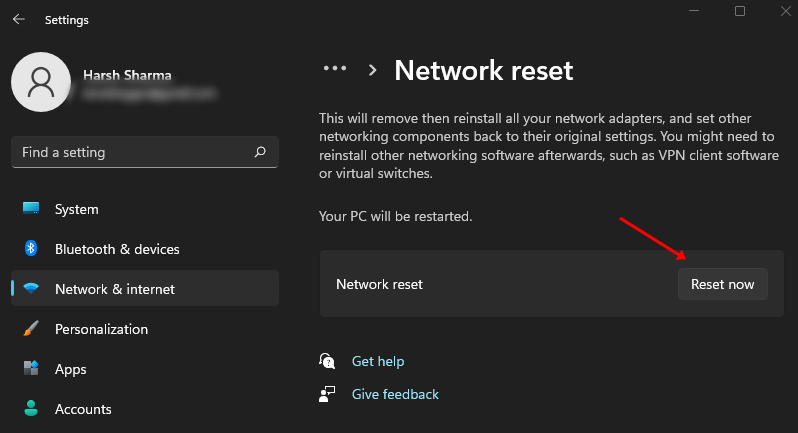Click the Apps grid icon
Viewport: 798px width, 433px height.
[31, 369]
